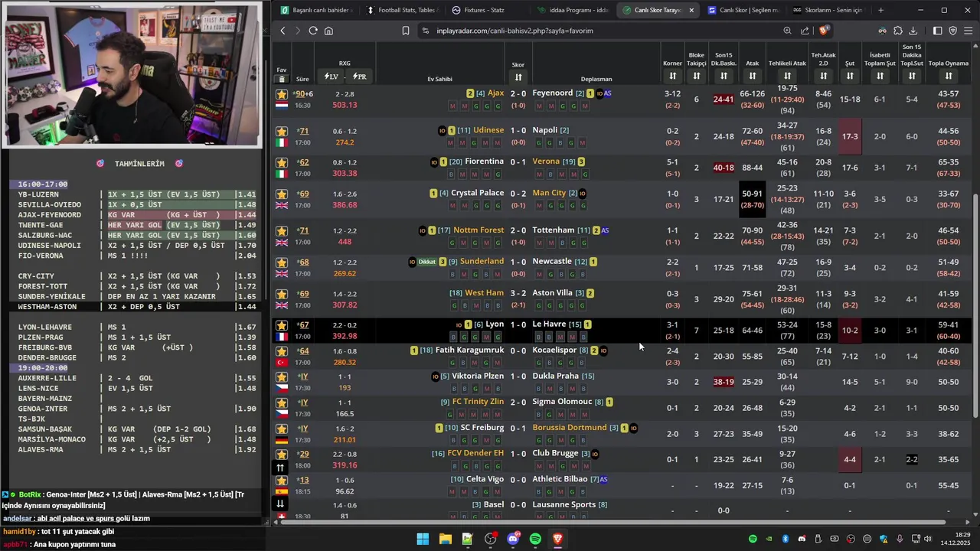The width and height of the screenshot is (980, 551).
Task: Open Discord from the taskbar
Action: pyautogui.click(x=513, y=540)
